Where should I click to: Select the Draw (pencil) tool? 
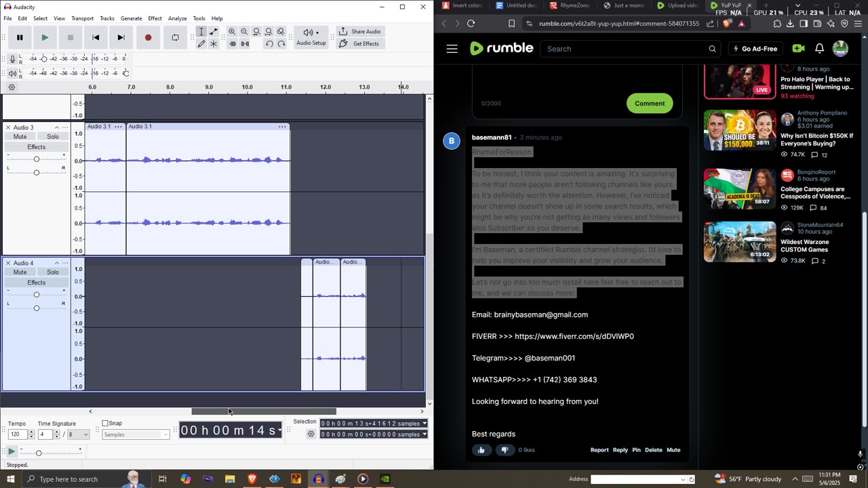click(x=201, y=43)
